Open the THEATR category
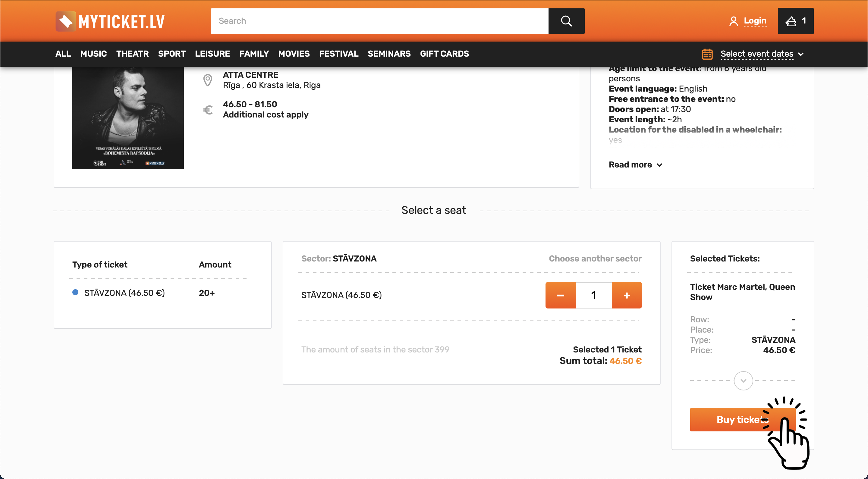This screenshot has height=479, width=868. tap(132, 54)
